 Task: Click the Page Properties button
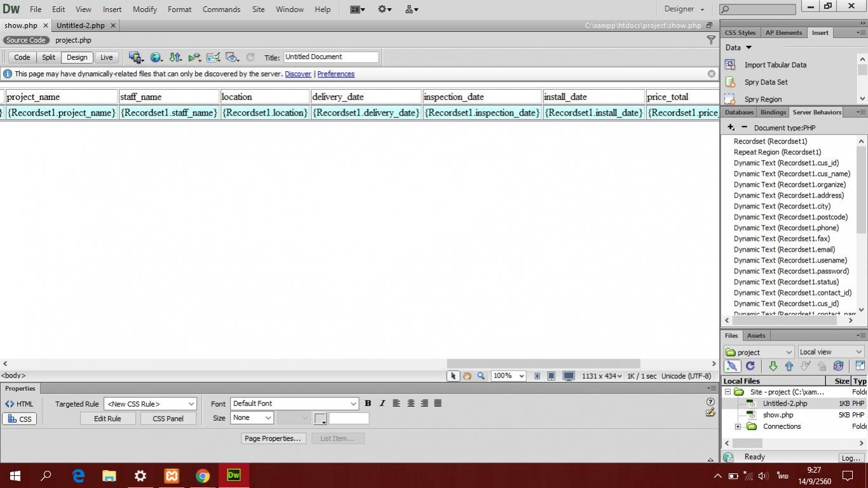coord(273,438)
